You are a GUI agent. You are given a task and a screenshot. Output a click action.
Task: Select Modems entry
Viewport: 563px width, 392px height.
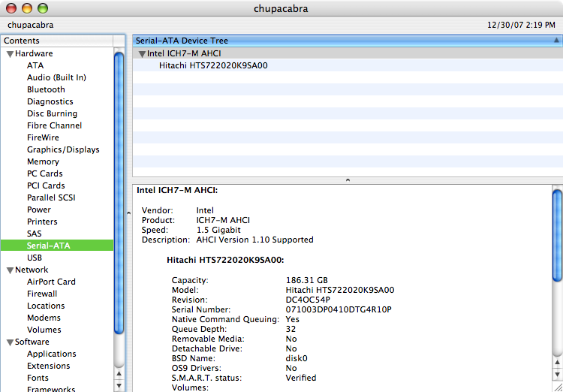tap(44, 318)
